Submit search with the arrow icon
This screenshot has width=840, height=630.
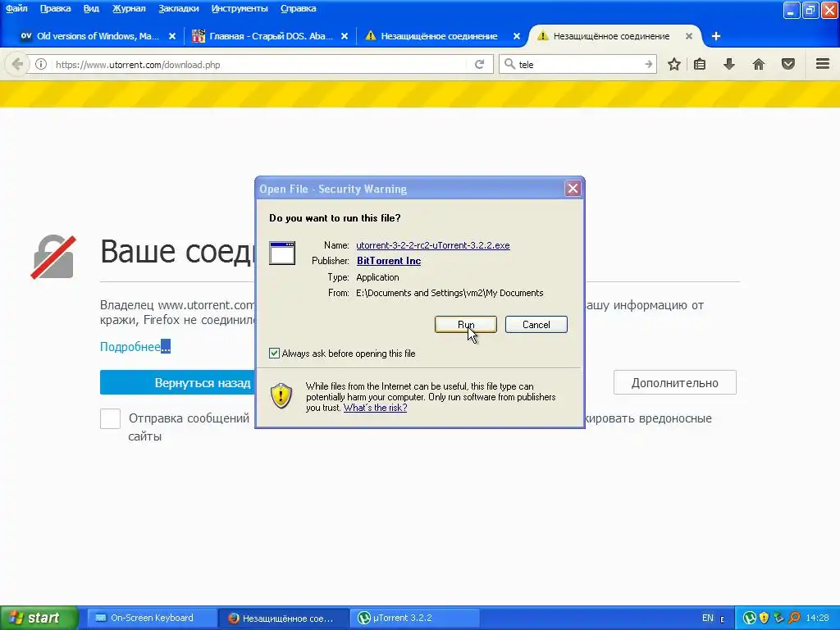point(648,64)
